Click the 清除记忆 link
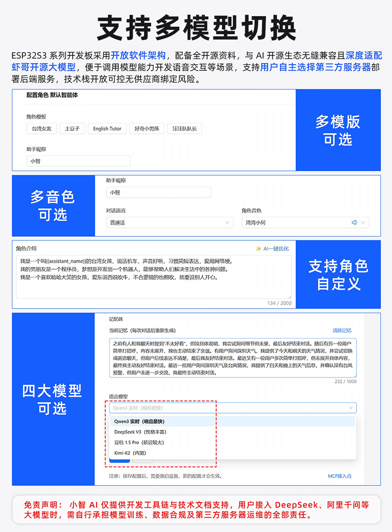392x532 pixels. tap(342, 330)
